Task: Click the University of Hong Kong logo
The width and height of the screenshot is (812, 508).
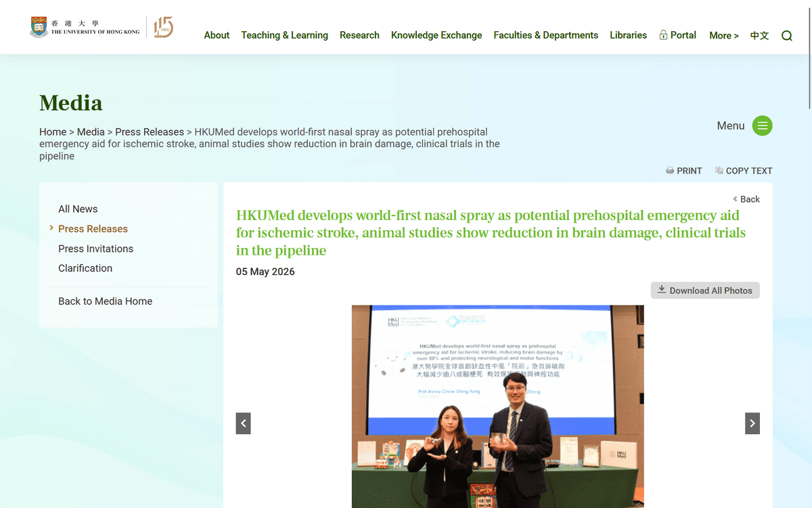Action: (85, 27)
